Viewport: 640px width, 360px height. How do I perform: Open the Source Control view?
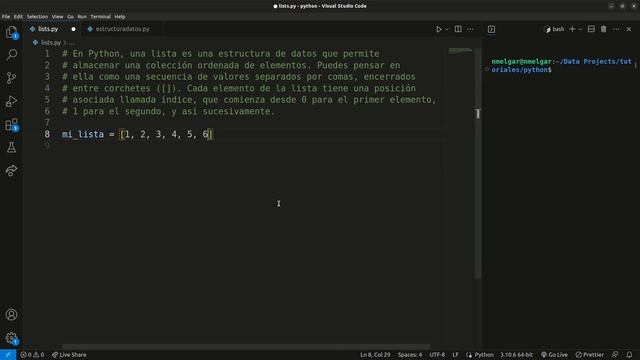(11, 78)
